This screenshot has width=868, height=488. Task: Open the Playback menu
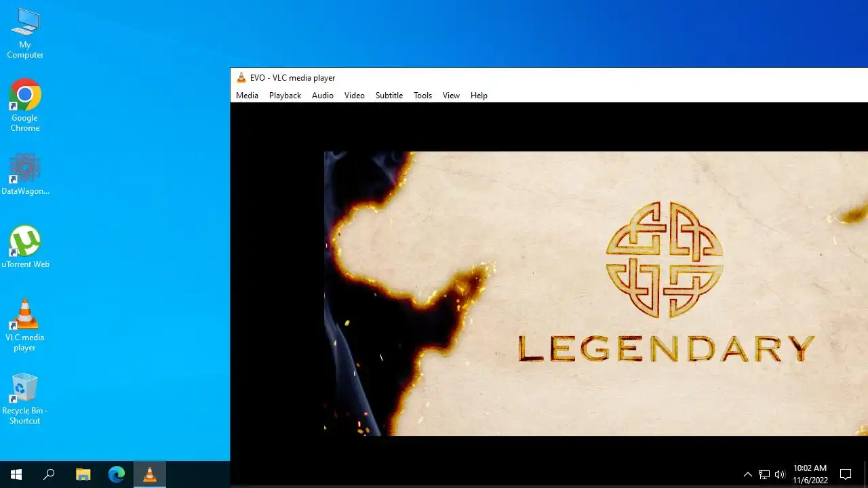point(285,96)
